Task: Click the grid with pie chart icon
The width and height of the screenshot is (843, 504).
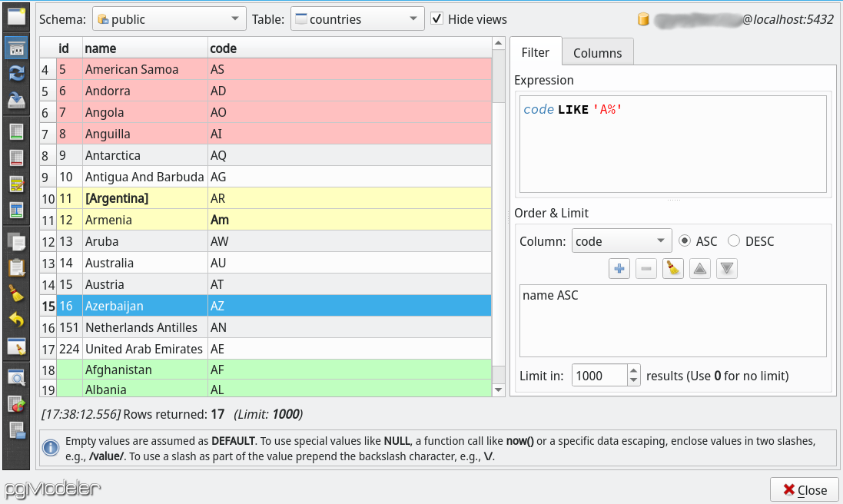Action: 16,404
